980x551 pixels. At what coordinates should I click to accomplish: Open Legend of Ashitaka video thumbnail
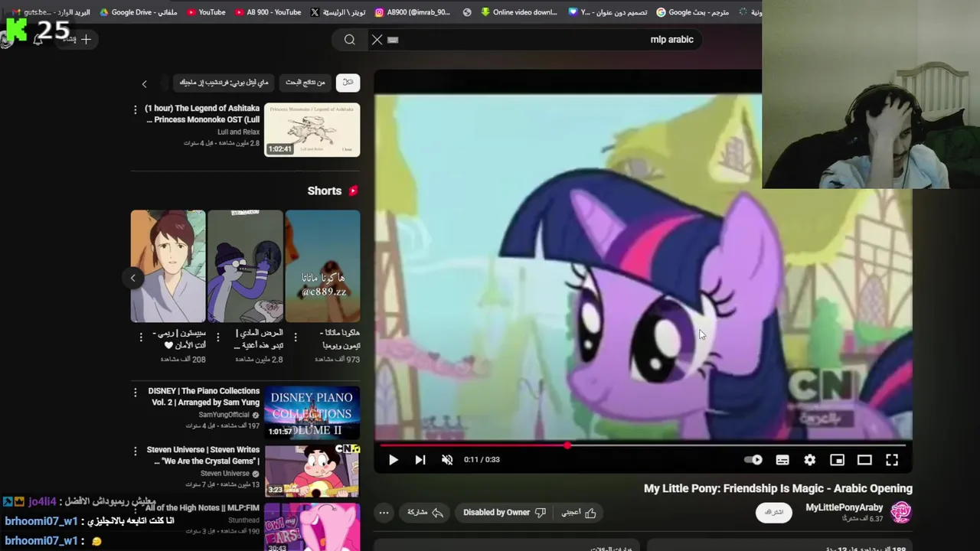(x=312, y=129)
